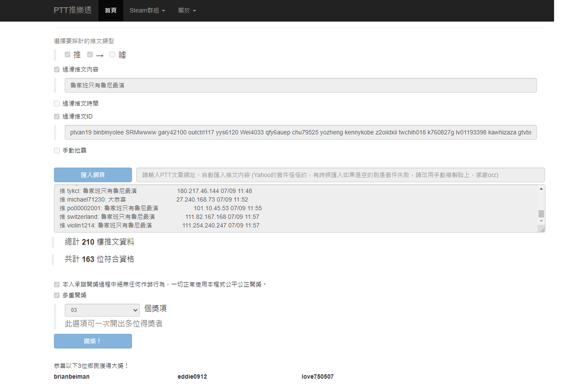Viewport: 561px width, 392px height.
Task: Click winner name eddie0912
Action: (x=192, y=377)
